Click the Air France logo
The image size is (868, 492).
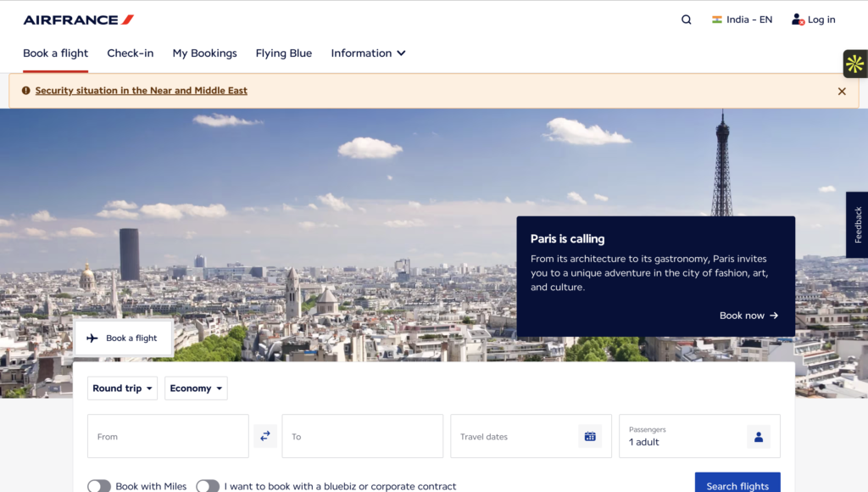tap(79, 20)
